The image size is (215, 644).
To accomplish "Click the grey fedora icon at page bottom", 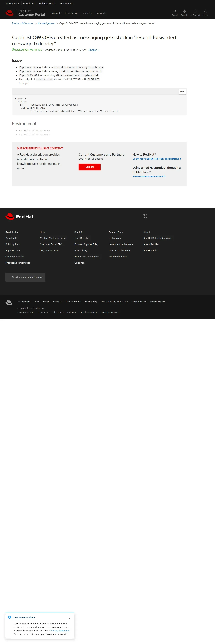I will point(9,303).
